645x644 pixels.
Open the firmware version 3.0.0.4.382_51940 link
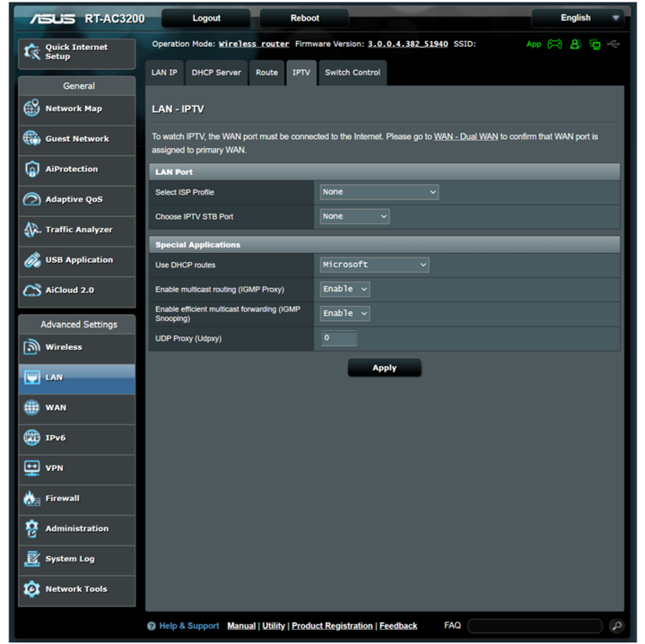(x=407, y=44)
